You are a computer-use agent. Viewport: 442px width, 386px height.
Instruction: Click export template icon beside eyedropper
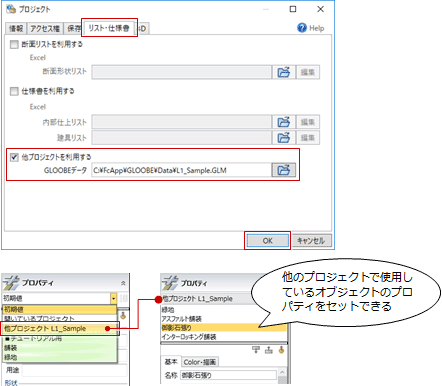click(269, 350)
